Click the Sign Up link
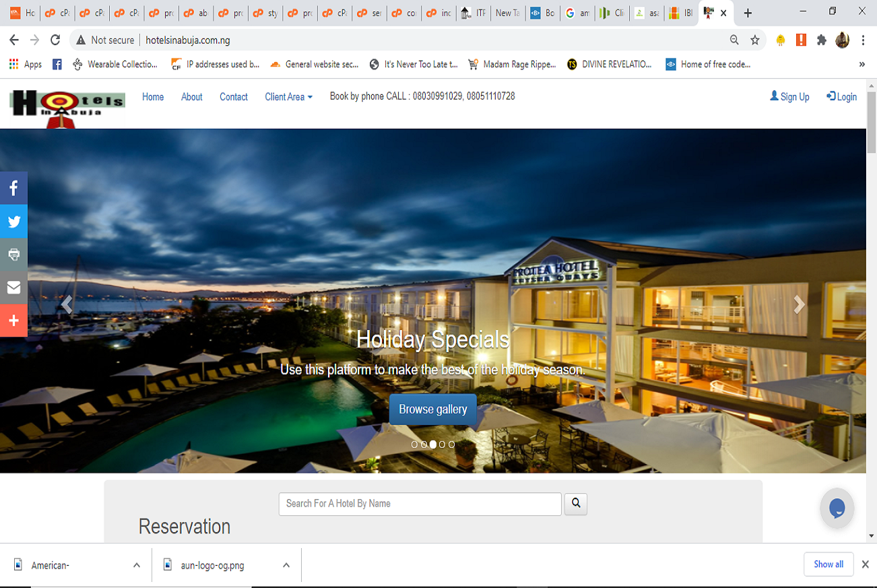The height and width of the screenshot is (588, 877). click(x=789, y=97)
